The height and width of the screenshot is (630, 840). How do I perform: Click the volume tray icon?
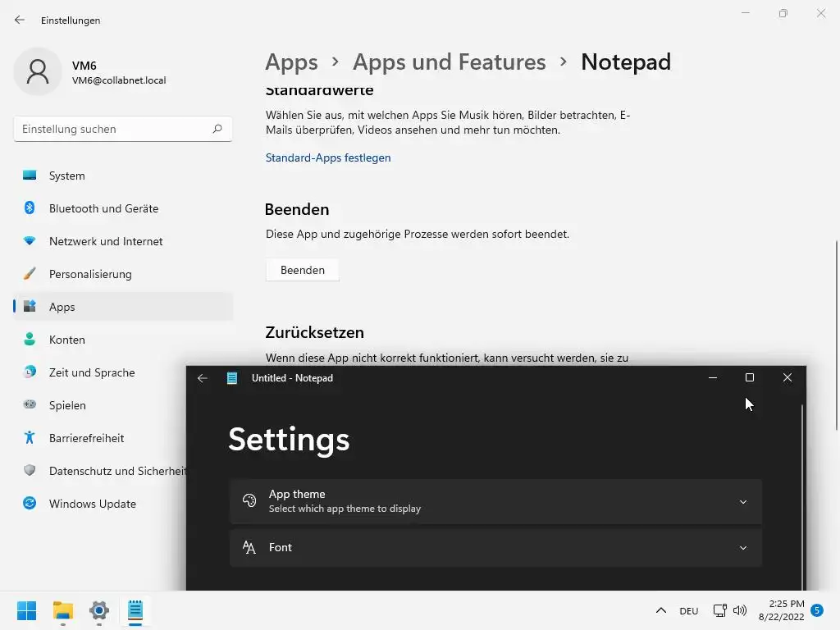click(740, 610)
